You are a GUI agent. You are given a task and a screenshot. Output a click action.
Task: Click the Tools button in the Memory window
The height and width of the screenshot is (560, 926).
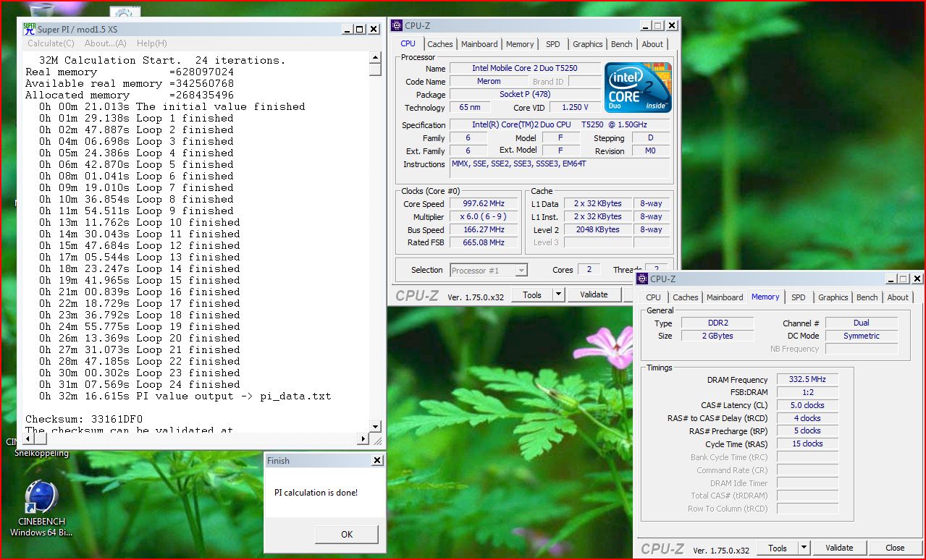pyautogui.click(x=778, y=548)
